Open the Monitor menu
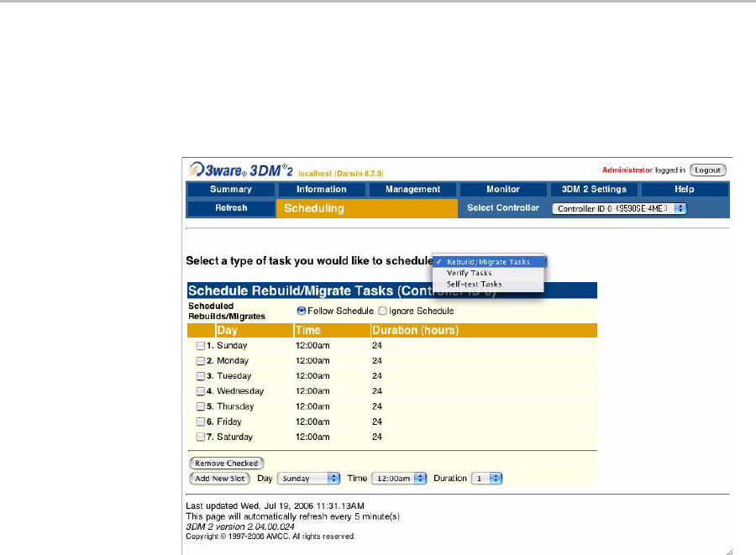 pyautogui.click(x=503, y=189)
